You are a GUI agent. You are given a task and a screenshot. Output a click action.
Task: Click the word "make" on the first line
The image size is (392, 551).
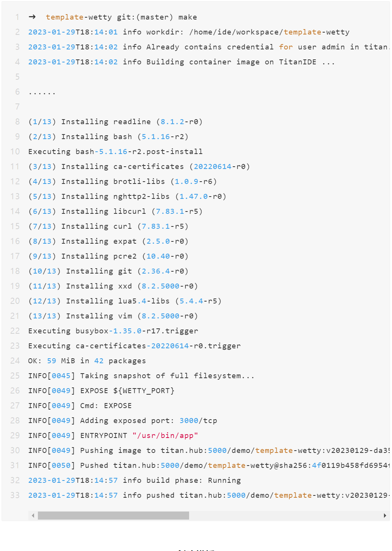(x=188, y=17)
